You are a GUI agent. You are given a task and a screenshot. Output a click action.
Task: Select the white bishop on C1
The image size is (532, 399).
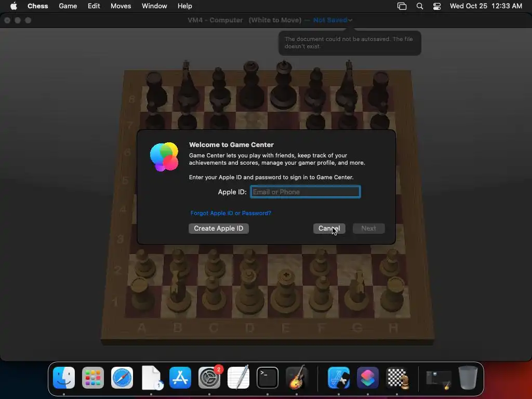[x=213, y=294]
